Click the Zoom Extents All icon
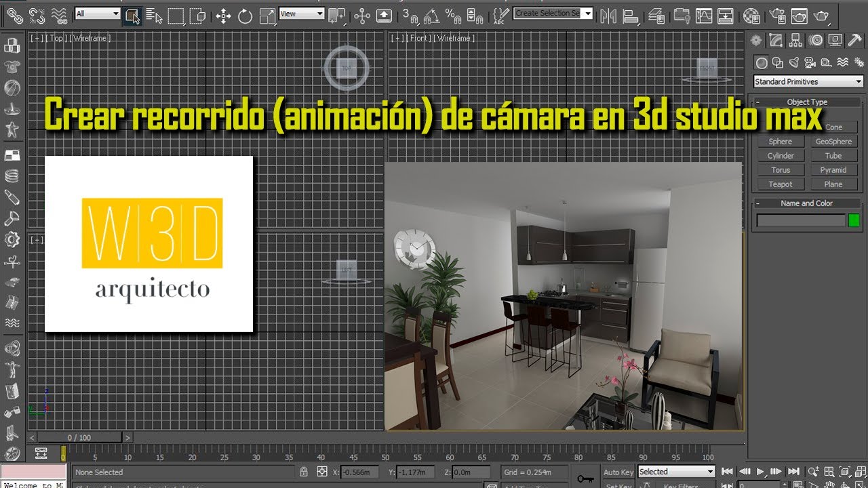Viewport: 868px width, 488px height. click(x=860, y=471)
